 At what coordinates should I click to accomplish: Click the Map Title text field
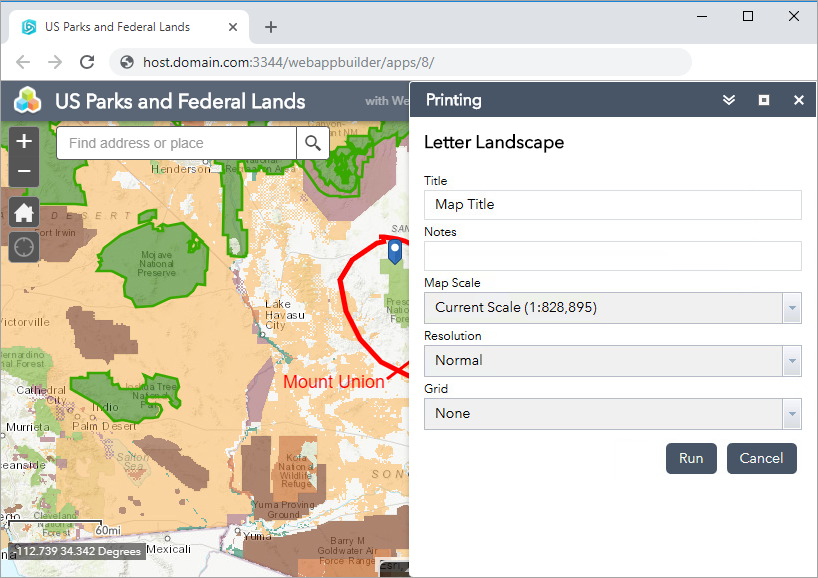tap(612, 204)
